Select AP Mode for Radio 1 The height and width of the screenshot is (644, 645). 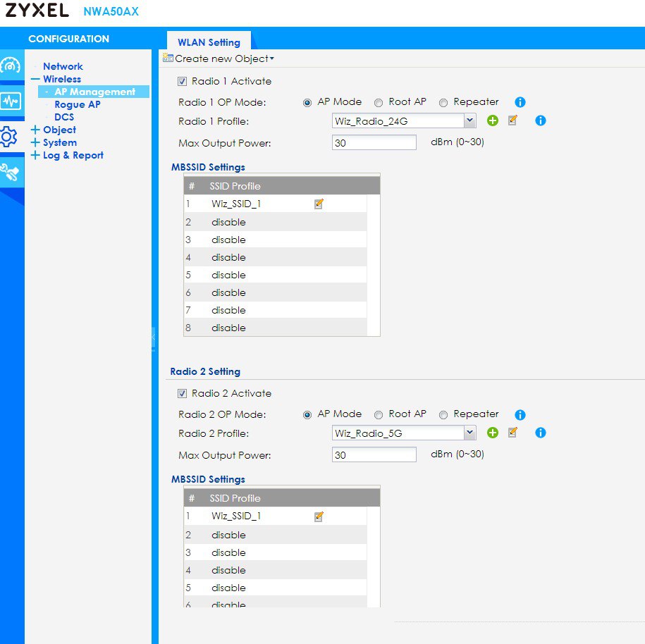(307, 102)
